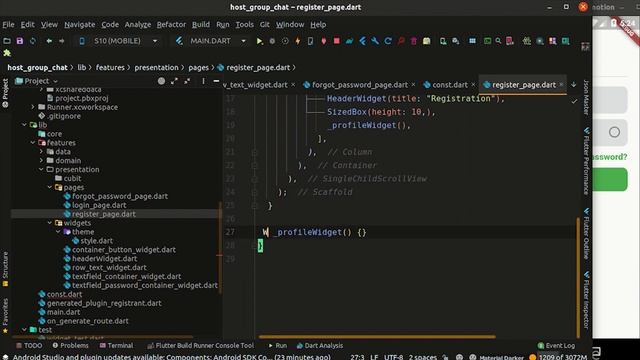This screenshot has width=640, height=360.
Task: Switch to forgot_password_page.dart tab
Action: [360, 85]
